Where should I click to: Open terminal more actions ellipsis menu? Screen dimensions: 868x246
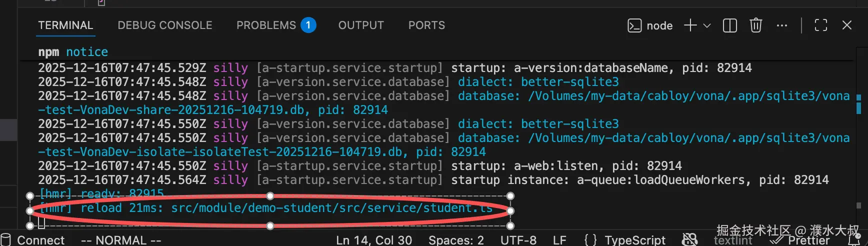click(782, 25)
